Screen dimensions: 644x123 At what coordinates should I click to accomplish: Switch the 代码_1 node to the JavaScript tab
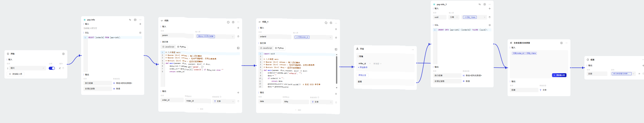266,48
